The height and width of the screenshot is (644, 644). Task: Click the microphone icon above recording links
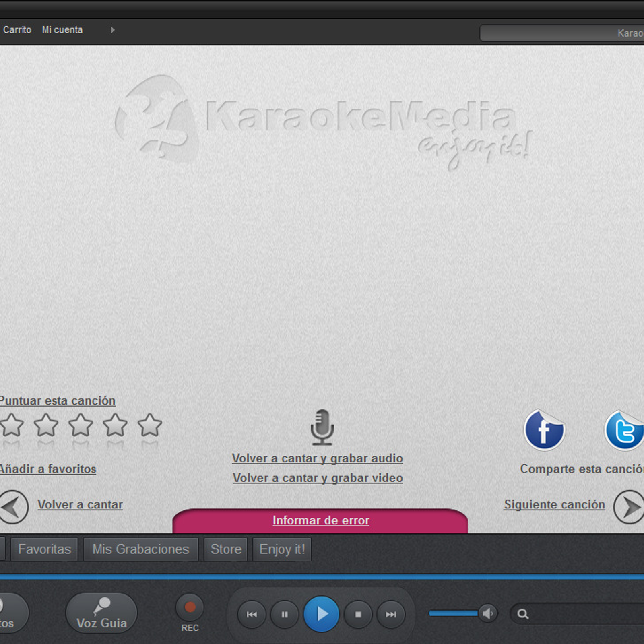click(x=322, y=427)
